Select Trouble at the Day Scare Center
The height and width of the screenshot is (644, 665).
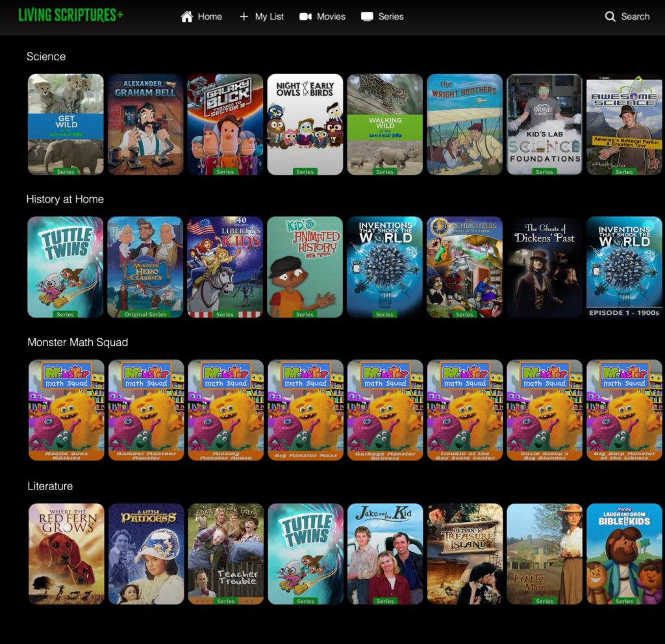(465, 410)
